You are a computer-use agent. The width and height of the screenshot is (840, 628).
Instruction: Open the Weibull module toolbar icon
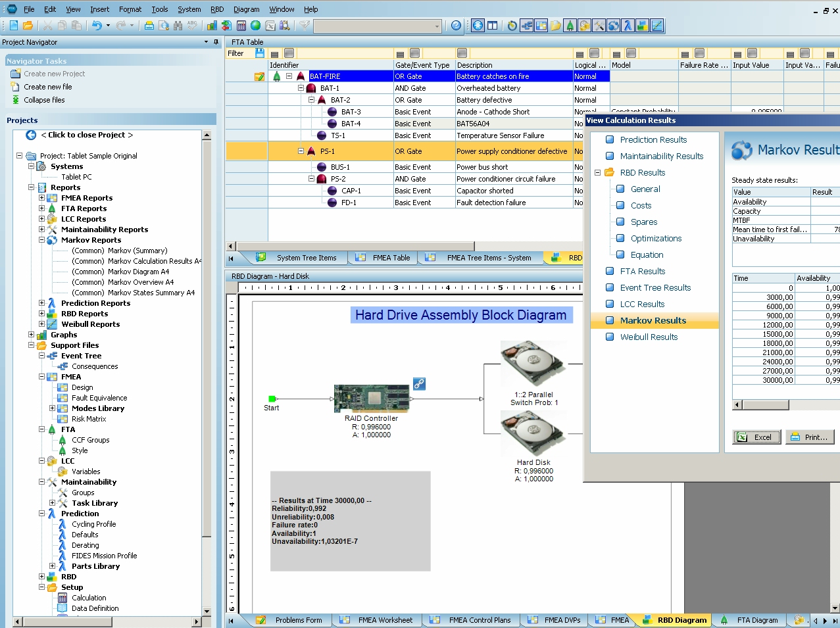[656, 26]
